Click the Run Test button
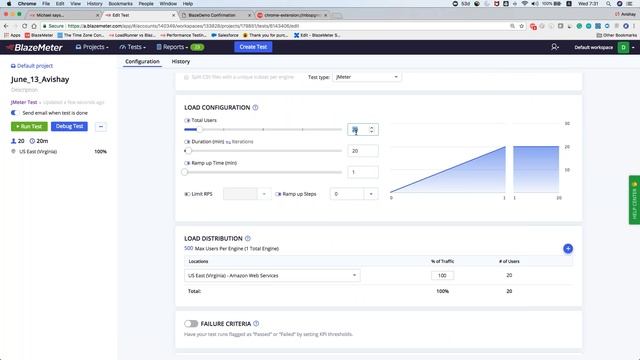This screenshot has height=360, width=640. (29, 127)
